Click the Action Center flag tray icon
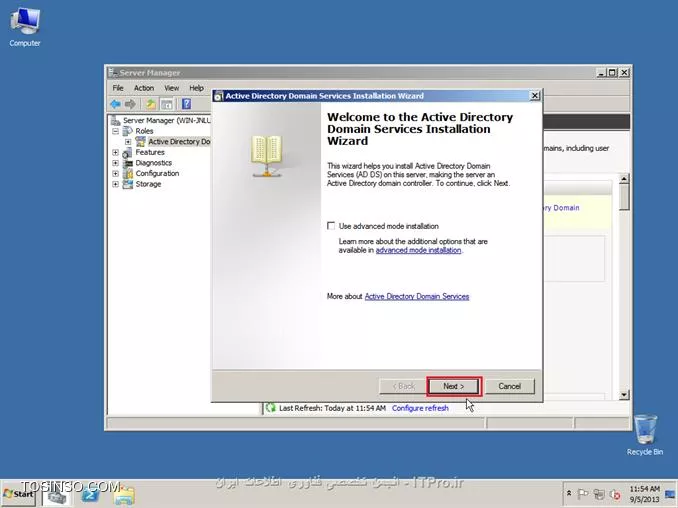Image resolution: width=678 pixels, height=508 pixels. point(583,494)
